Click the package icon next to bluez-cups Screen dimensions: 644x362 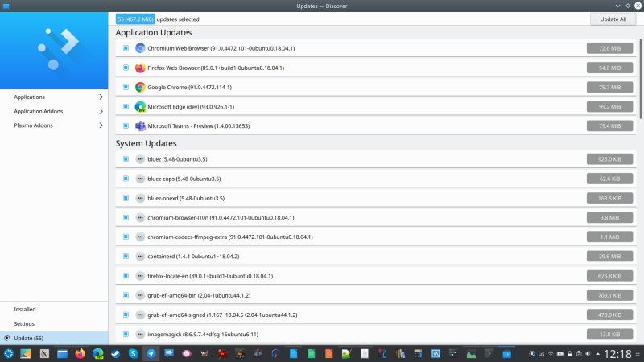click(140, 179)
